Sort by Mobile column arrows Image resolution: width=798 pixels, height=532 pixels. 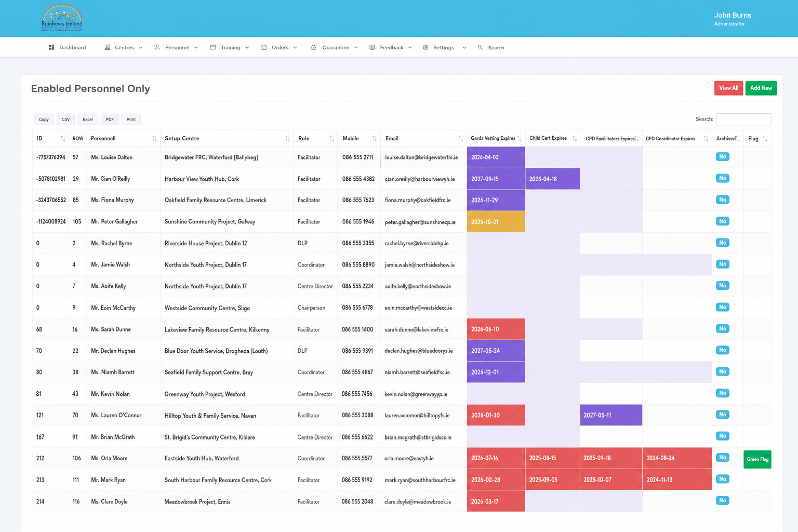(374, 139)
